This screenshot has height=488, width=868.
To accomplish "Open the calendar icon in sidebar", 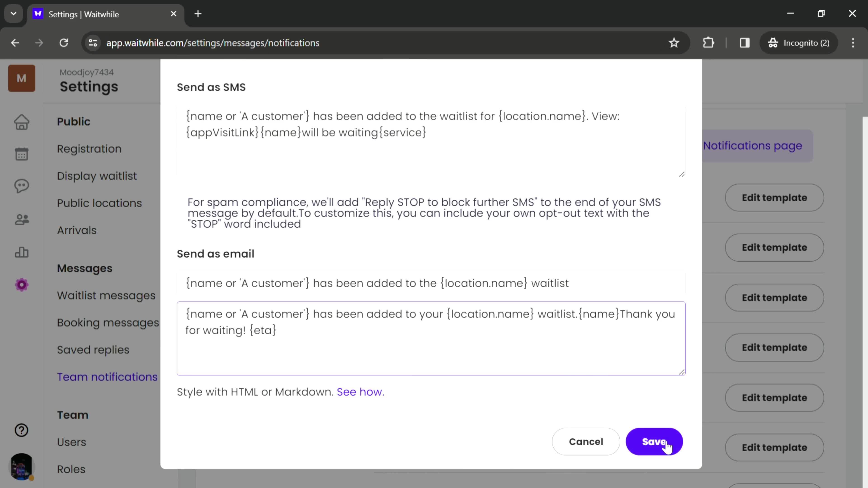I will (21, 154).
